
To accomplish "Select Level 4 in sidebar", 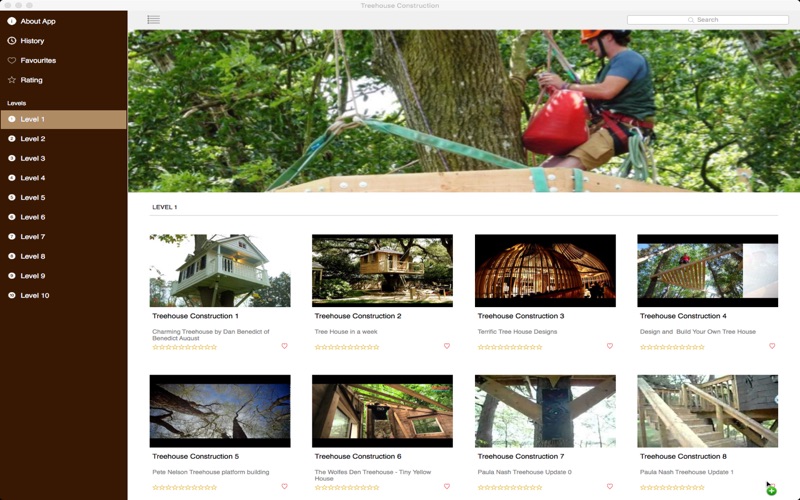I will [63, 178].
